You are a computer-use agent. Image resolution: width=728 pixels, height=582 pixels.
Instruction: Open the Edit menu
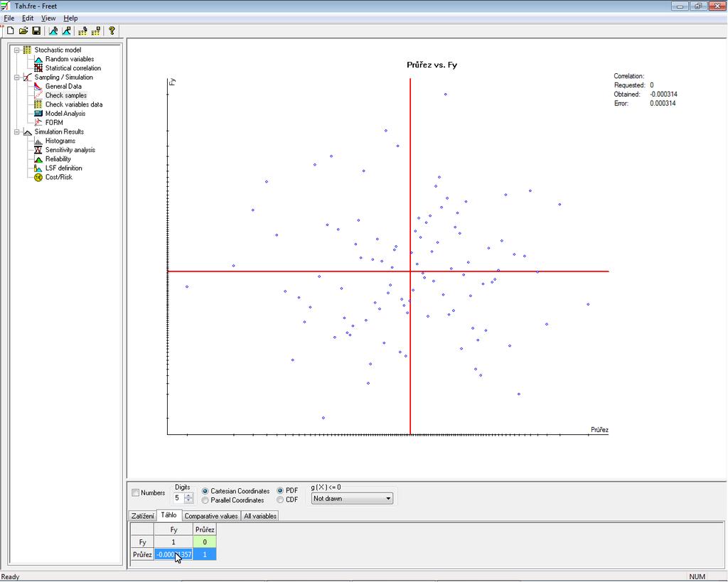coord(28,18)
